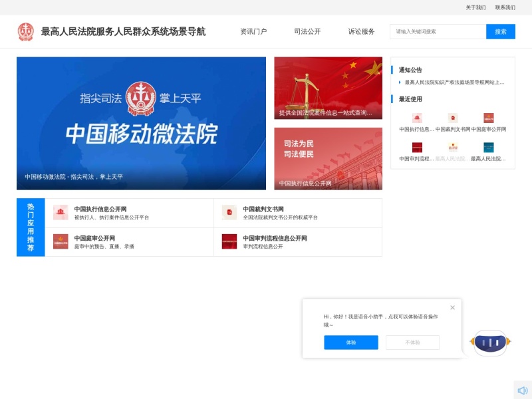Click the speaker sound icon at bottom corner

pos(523,390)
